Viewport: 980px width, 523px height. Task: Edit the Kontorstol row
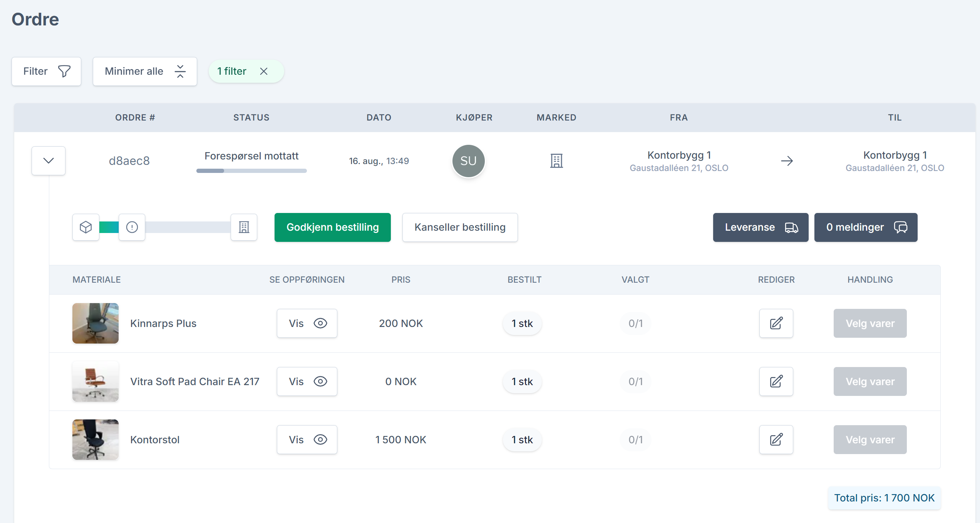coord(776,439)
